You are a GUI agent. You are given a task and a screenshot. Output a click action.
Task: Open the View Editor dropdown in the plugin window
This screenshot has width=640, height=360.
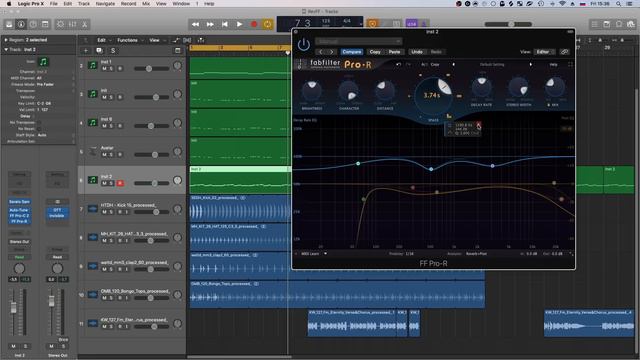[544, 52]
